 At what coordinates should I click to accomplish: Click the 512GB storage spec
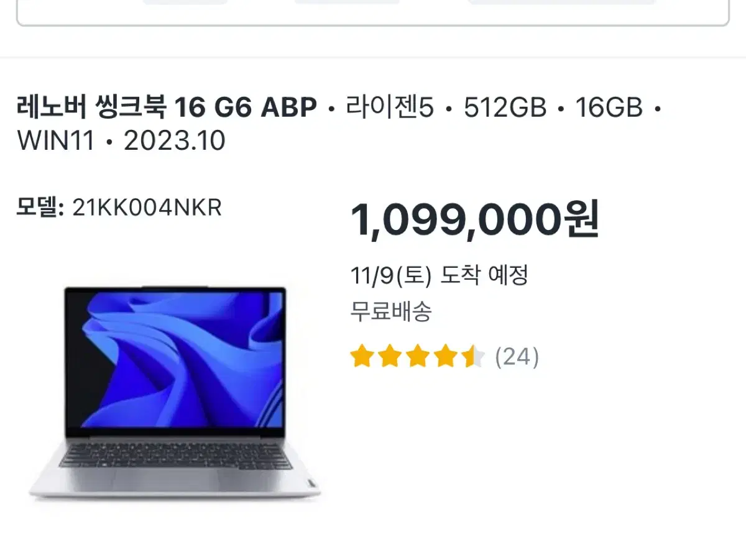coord(505,109)
